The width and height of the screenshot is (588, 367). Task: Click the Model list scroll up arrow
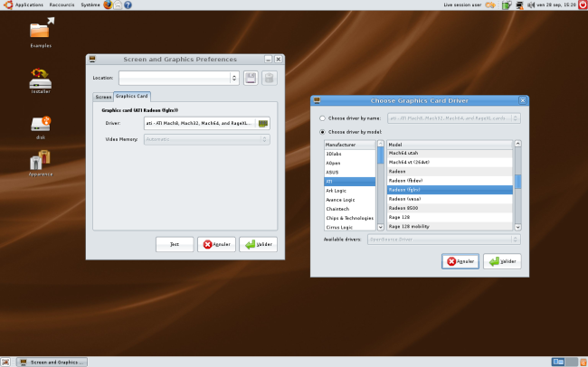[517, 144]
